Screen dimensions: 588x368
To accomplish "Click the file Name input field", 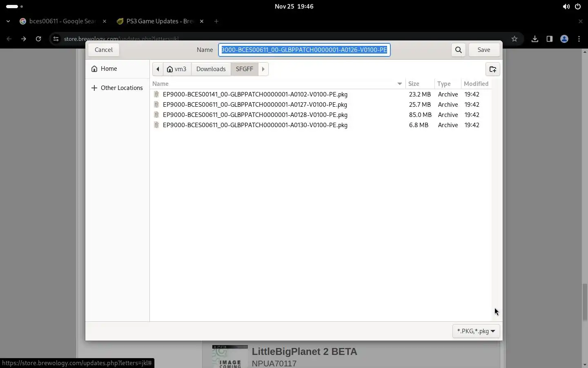I will pos(304,50).
